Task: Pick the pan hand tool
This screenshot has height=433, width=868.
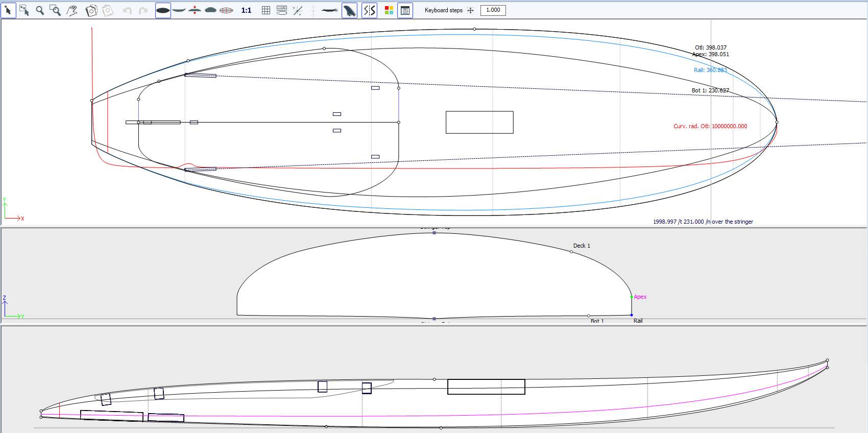Action: coord(72,10)
